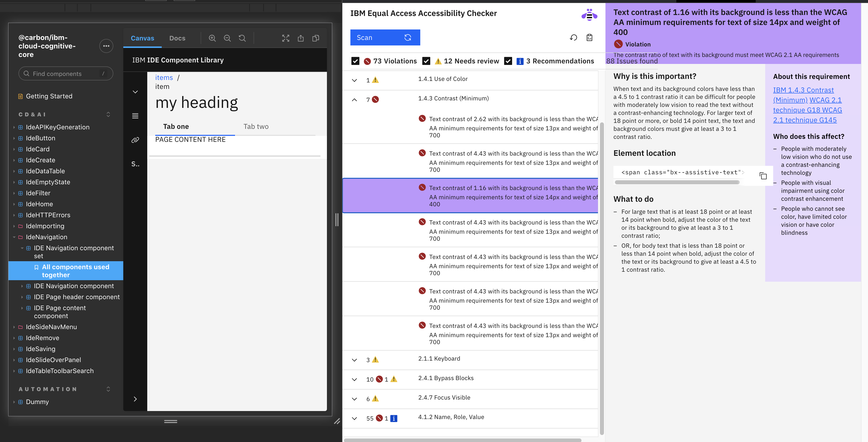This screenshot has height=442, width=868.
Task: Click the Find components search field
Action: click(66, 73)
